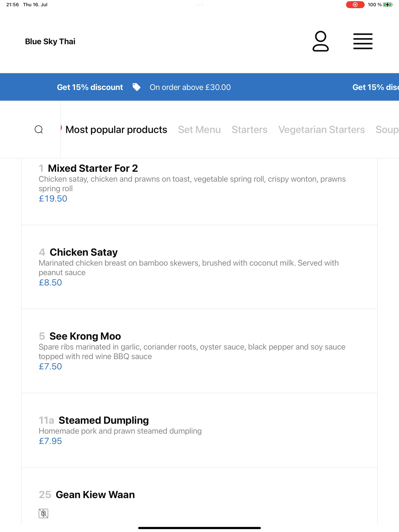This screenshot has height=532, width=399.
Task: Tap the discount tag icon in banner
Action: click(x=136, y=87)
